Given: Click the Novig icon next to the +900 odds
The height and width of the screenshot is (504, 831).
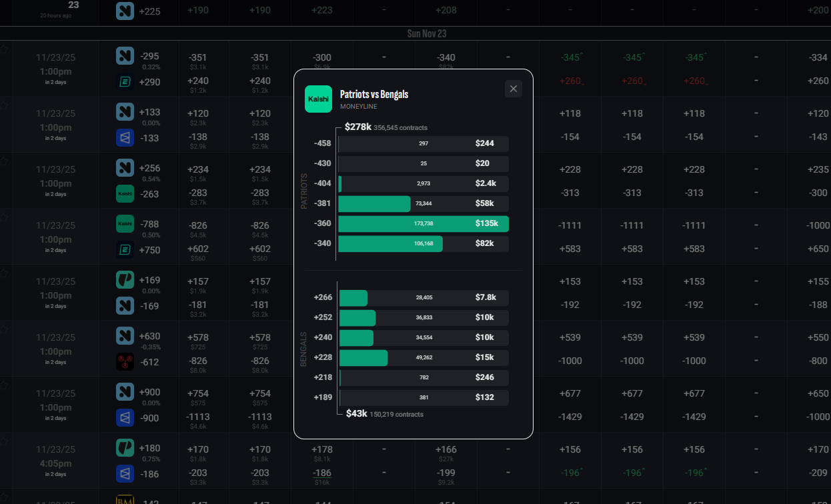Looking at the screenshot, I should pos(124,392).
